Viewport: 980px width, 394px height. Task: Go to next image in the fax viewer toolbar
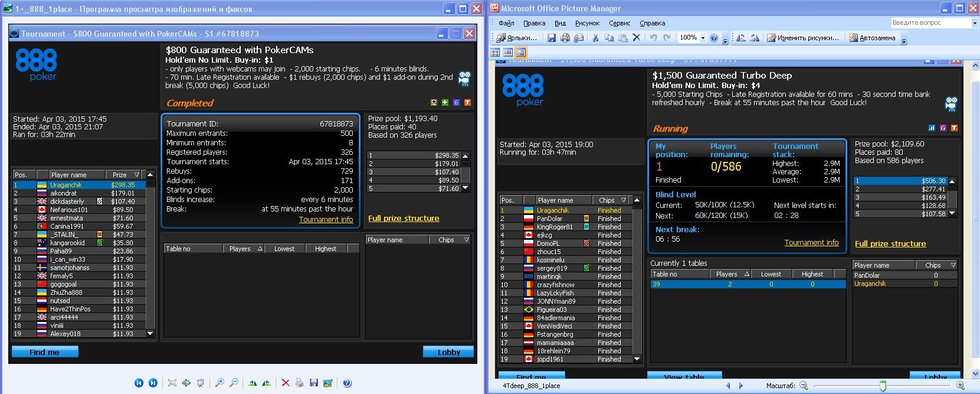(x=153, y=383)
